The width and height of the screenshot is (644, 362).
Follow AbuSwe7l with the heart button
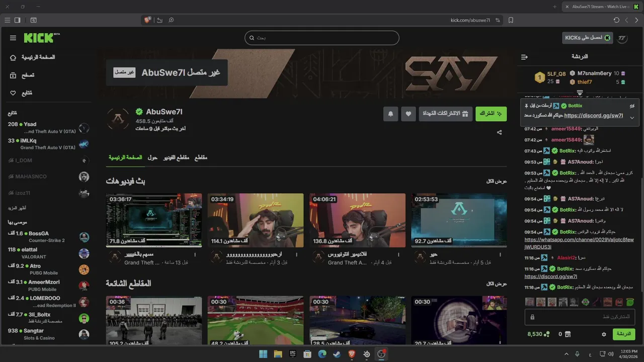click(x=408, y=114)
